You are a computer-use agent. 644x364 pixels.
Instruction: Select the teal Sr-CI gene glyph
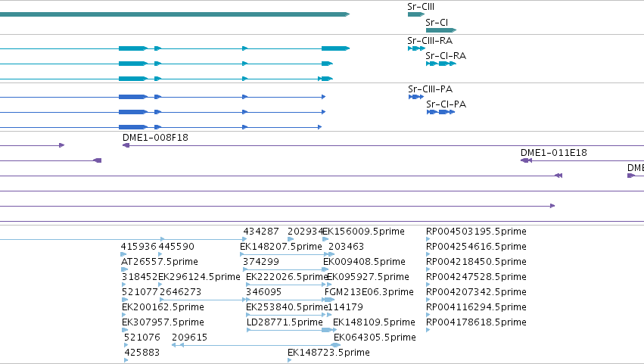point(441,30)
